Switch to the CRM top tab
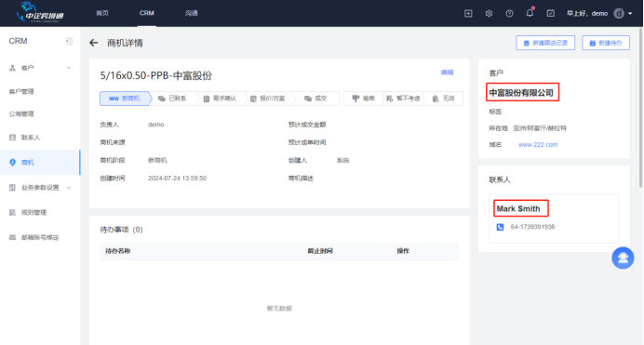The image size is (644, 345). click(x=147, y=13)
